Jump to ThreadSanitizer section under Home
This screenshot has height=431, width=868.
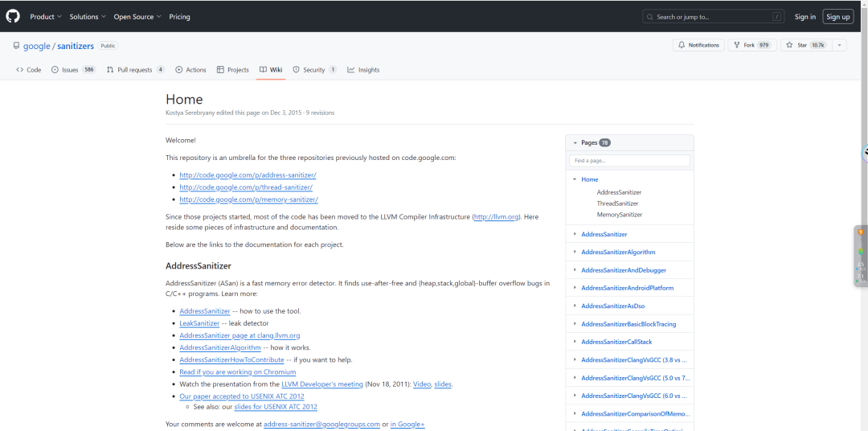point(617,204)
